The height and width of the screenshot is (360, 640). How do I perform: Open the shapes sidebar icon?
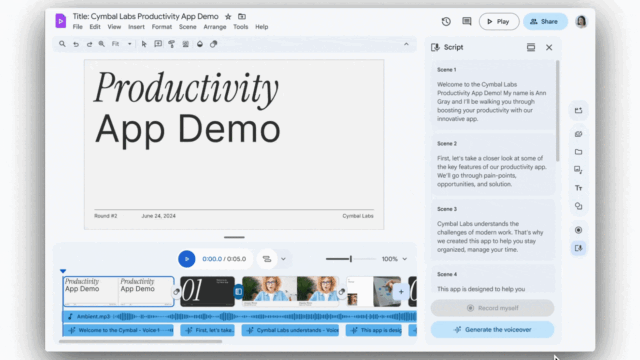[578, 206]
